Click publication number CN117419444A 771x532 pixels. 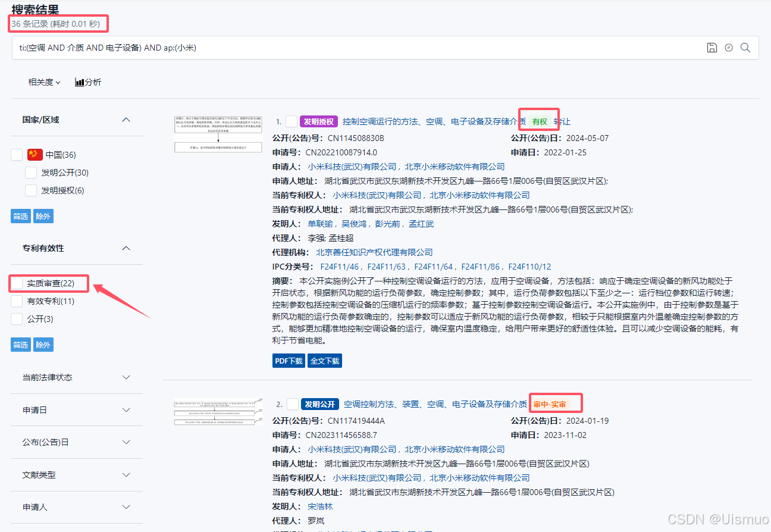point(356,421)
